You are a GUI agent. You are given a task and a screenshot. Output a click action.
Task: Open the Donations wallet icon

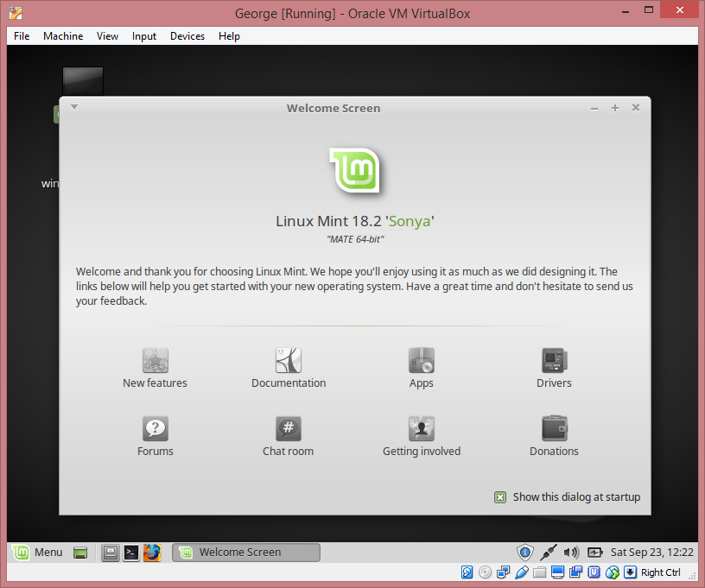(555, 428)
